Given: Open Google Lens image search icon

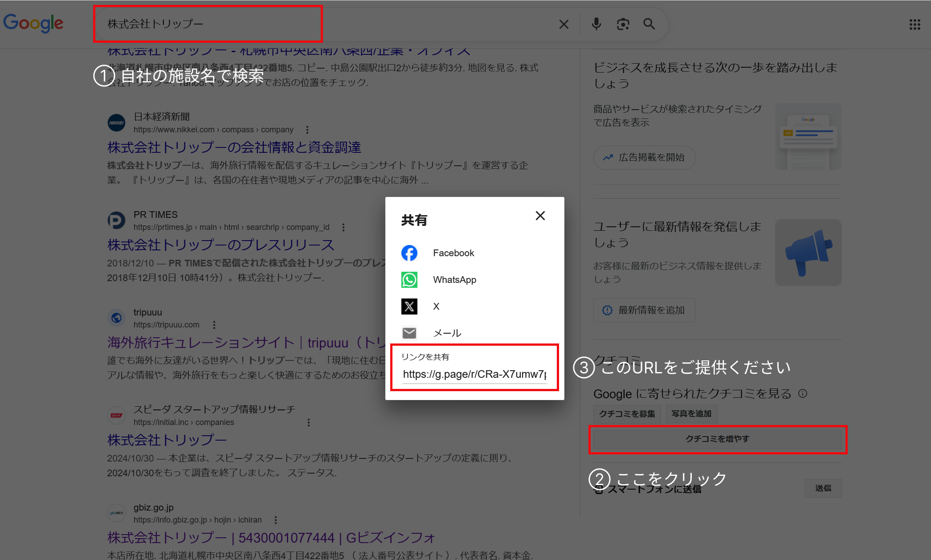Looking at the screenshot, I should coord(623,24).
